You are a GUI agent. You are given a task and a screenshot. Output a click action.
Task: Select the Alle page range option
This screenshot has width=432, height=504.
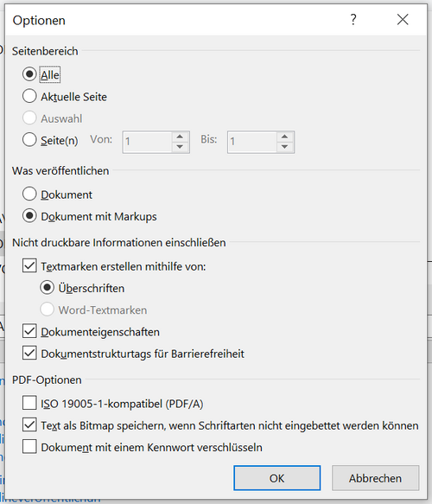point(29,74)
